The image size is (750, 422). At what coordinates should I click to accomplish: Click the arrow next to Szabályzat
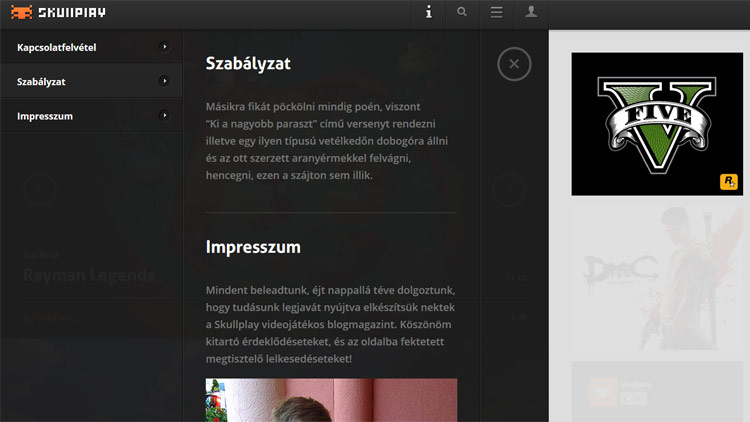pos(164,81)
